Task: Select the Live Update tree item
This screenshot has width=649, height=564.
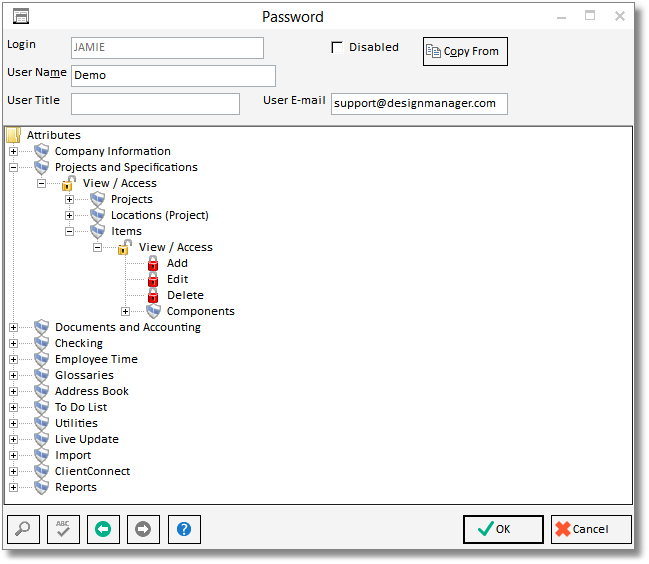Action: click(x=87, y=439)
